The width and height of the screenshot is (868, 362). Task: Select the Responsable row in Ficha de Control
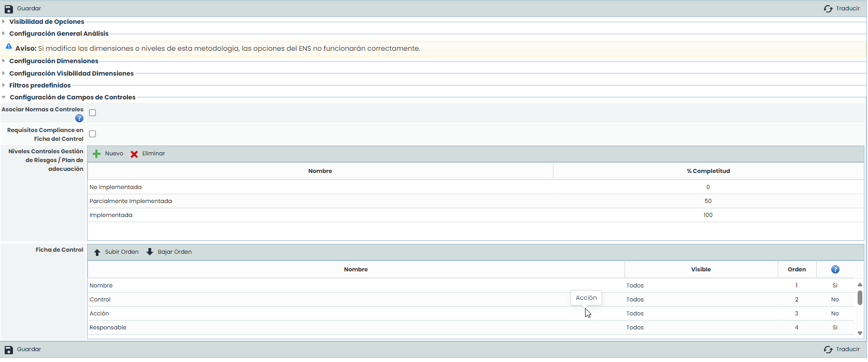tap(108, 327)
